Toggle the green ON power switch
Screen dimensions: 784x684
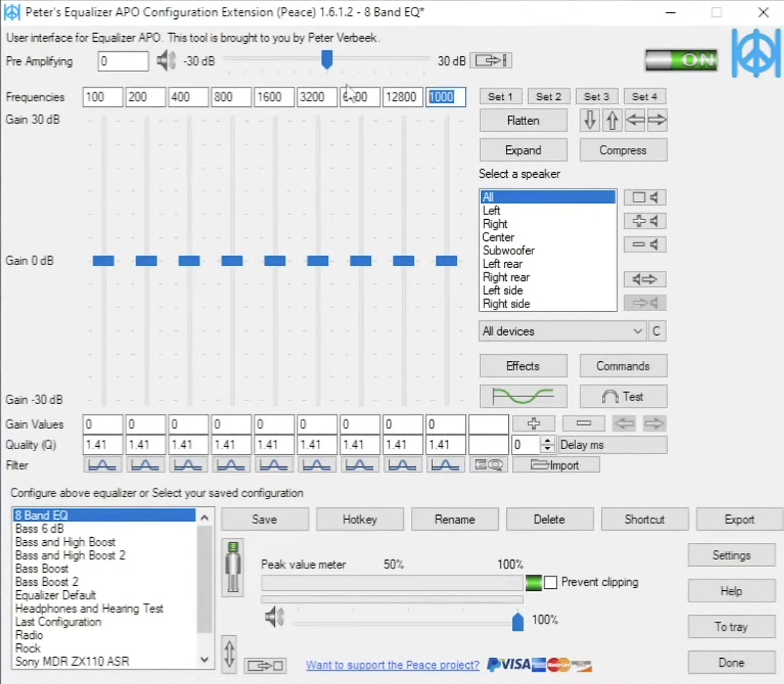[681, 60]
